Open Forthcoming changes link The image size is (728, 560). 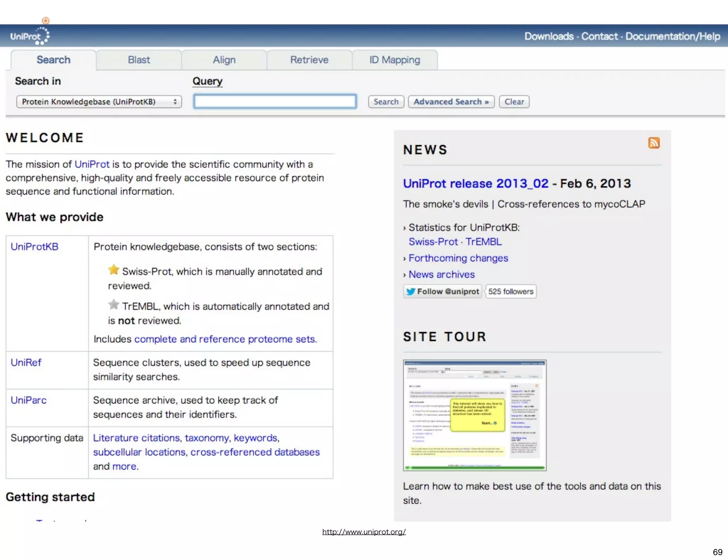[458, 258]
